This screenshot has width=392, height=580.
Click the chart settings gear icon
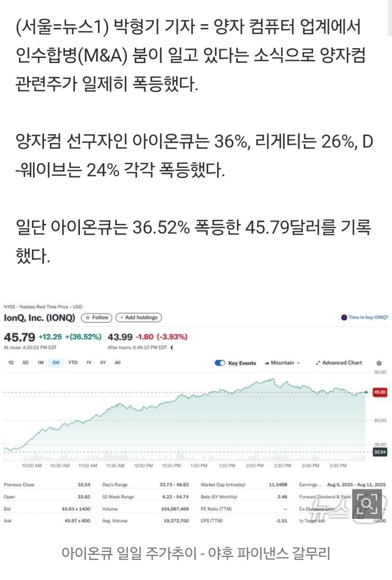pos(379,363)
